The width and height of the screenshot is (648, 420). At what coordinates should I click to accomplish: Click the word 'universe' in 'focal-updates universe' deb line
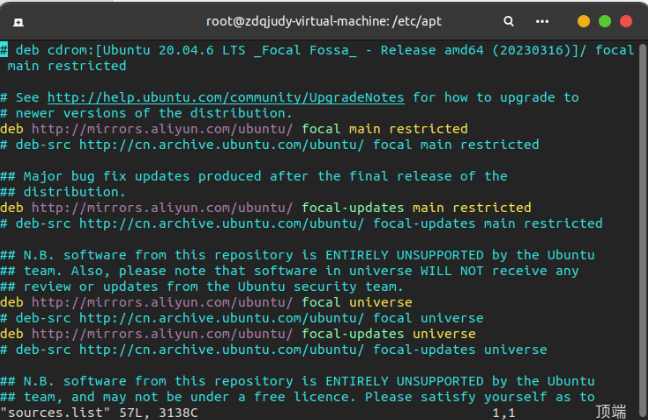444,334
